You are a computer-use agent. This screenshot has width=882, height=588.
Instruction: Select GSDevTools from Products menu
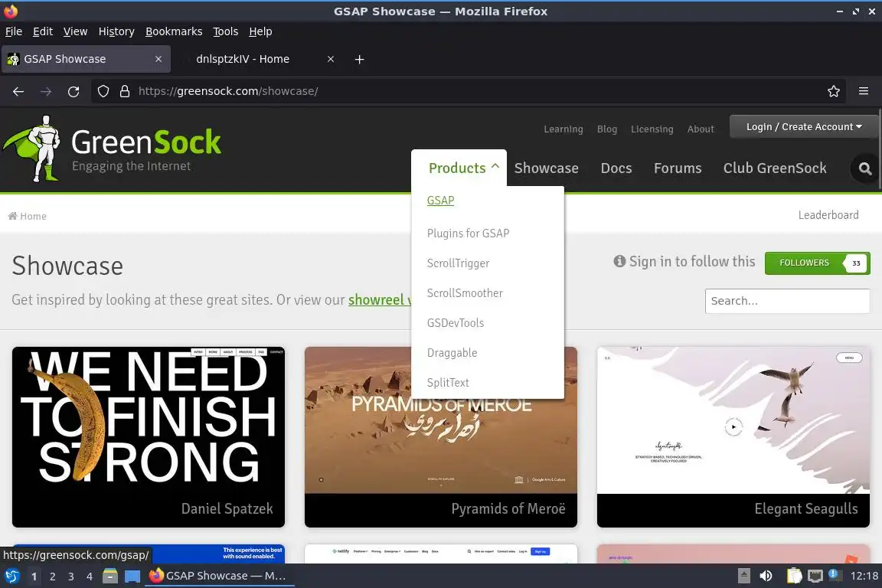[x=455, y=323]
